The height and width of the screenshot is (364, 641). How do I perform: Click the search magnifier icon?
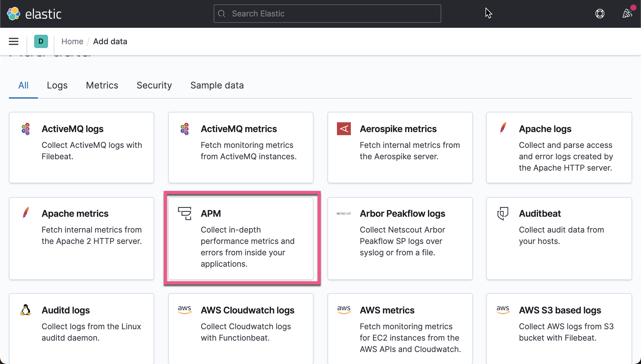221,14
